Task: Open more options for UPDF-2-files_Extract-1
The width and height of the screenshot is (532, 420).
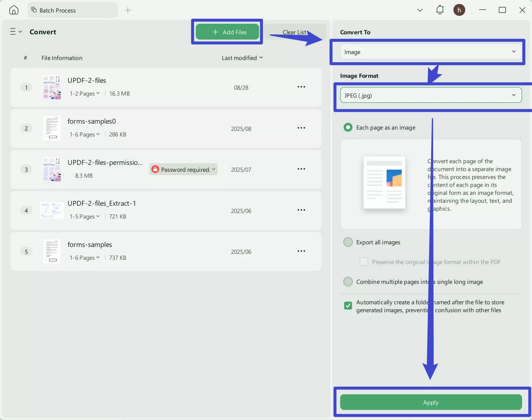Action: coord(301,210)
